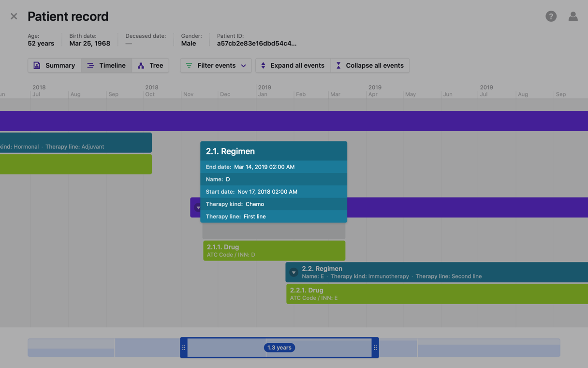The height and width of the screenshot is (368, 588).
Task: Select the 2.1.1. Drug event bar
Action: 274,250
